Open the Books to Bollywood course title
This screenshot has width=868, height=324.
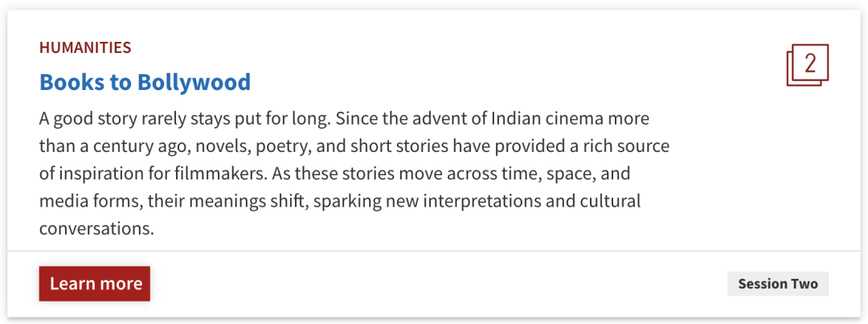[x=145, y=82]
